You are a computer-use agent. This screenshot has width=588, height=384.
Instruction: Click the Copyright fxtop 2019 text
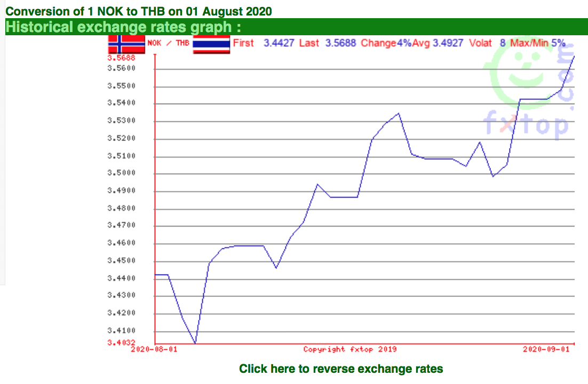click(350, 349)
